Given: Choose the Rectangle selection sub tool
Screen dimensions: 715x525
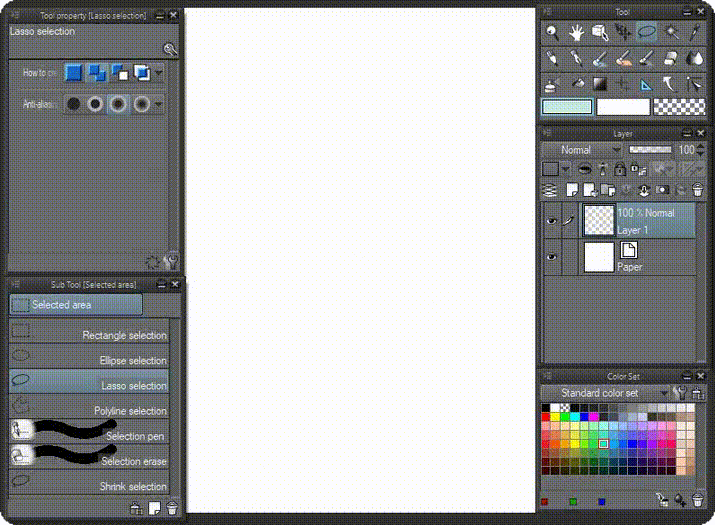Looking at the screenshot, I should coord(89,331).
